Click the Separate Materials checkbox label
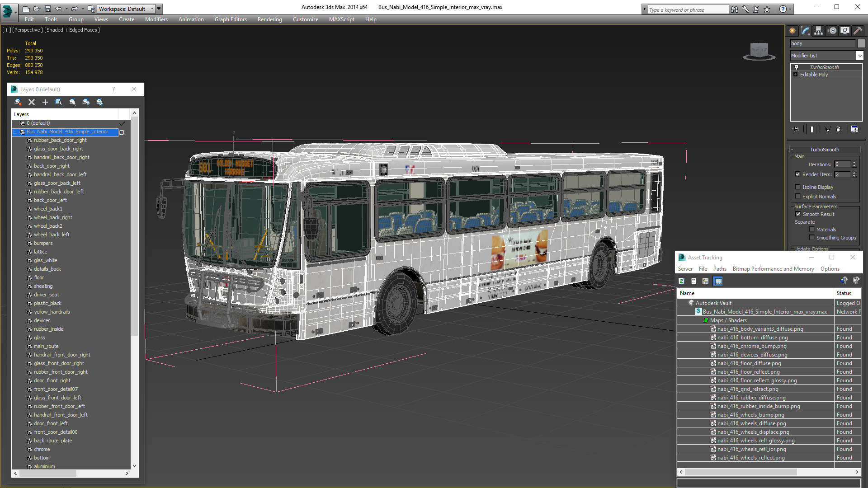 coord(830,229)
